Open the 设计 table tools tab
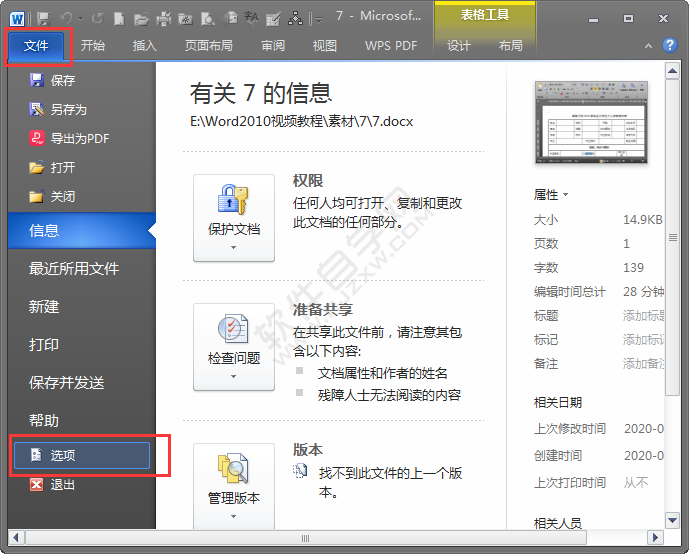 [458, 45]
